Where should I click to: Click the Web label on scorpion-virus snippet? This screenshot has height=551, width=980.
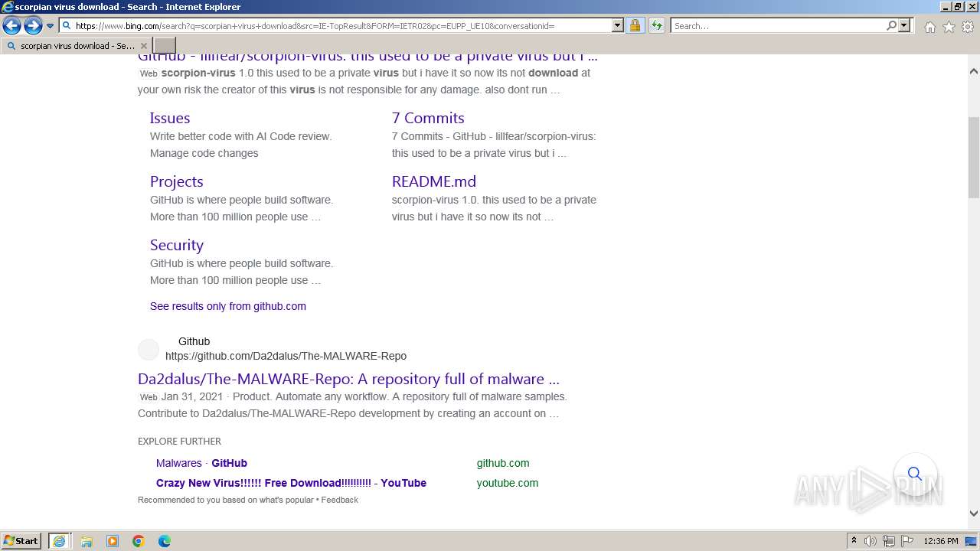[149, 73]
